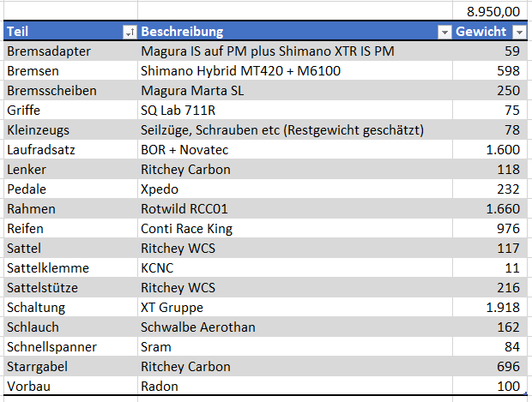This screenshot has width=532, height=402.
Task: Expand the Gewicht column filter dropdown
Action: click(x=519, y=32)
